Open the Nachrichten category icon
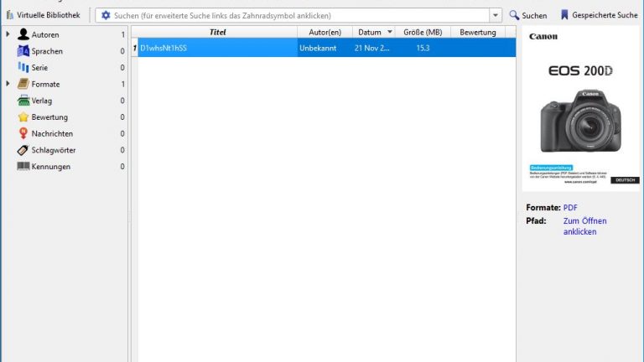Screen dimensions: 644x362 23,133
